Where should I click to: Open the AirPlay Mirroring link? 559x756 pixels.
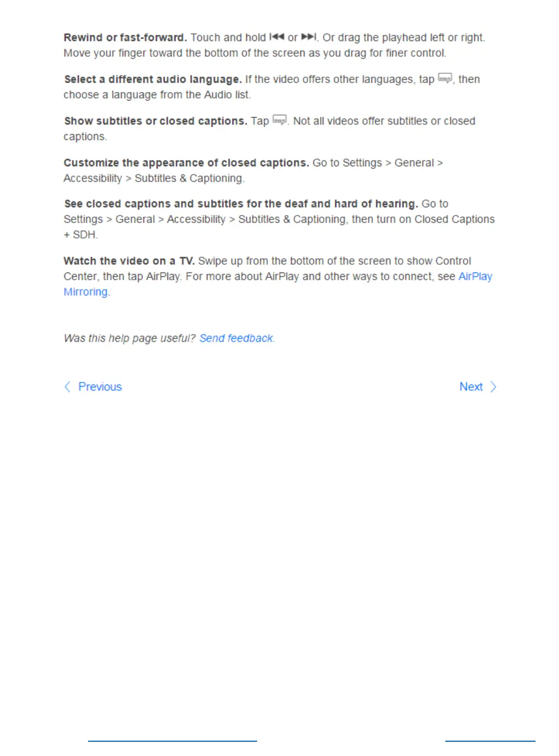coord(278,284)
